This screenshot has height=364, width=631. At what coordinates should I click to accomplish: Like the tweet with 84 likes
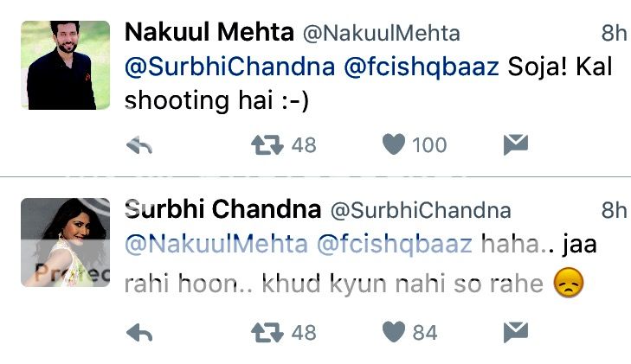(394, 331)
